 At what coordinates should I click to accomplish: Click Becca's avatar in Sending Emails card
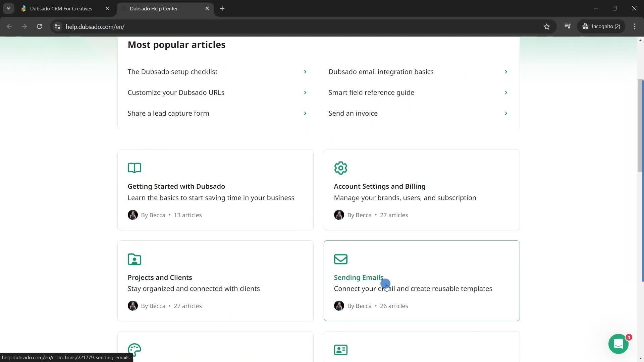pyautogui.click(x=339, y=306)
